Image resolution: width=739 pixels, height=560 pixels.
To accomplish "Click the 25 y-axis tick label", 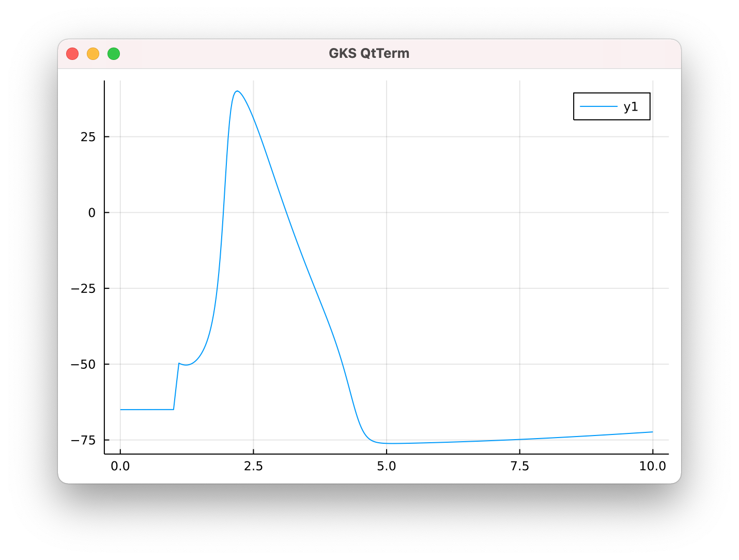I will tap(88, 137).
